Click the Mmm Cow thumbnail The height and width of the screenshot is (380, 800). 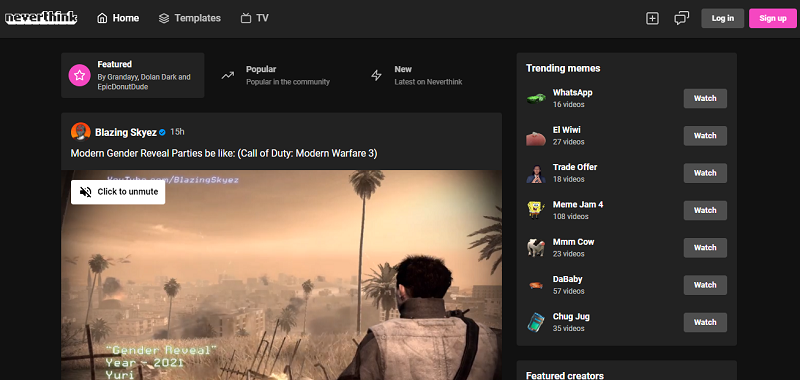tap(536, 247)
